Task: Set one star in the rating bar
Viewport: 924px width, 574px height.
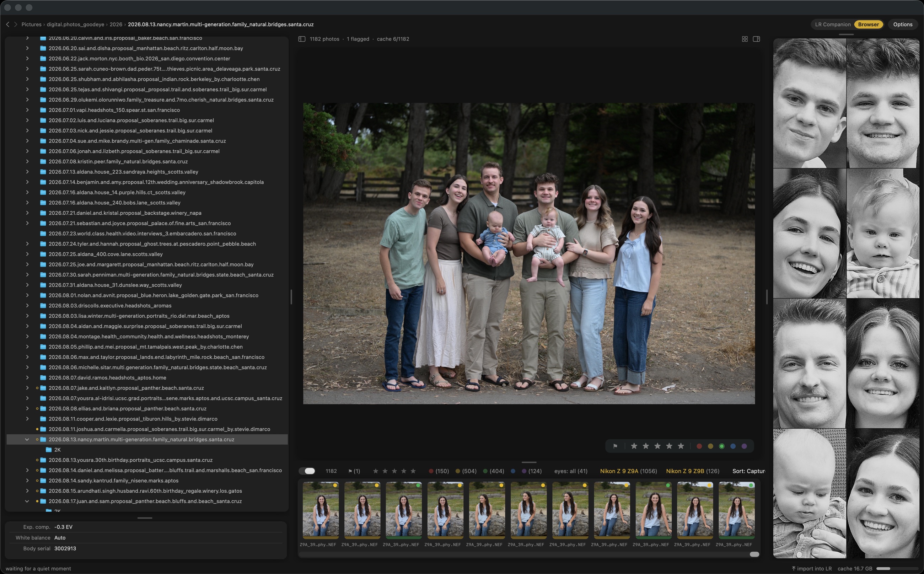Action: pos(634,446)
